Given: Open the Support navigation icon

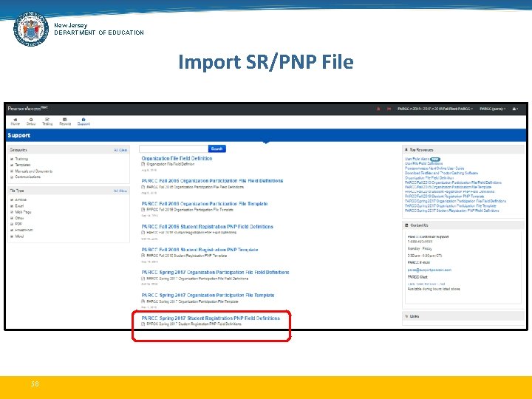Looking at the screenshot, I should [83, 121].
